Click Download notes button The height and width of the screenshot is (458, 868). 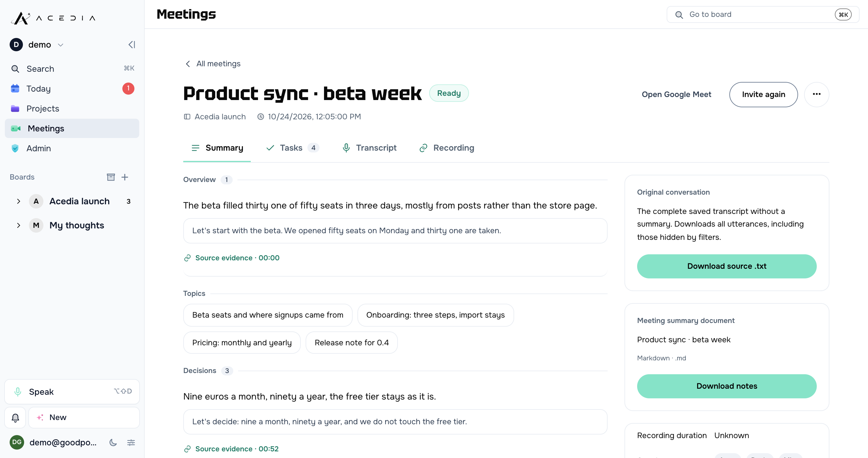click(x=726, y=386)
